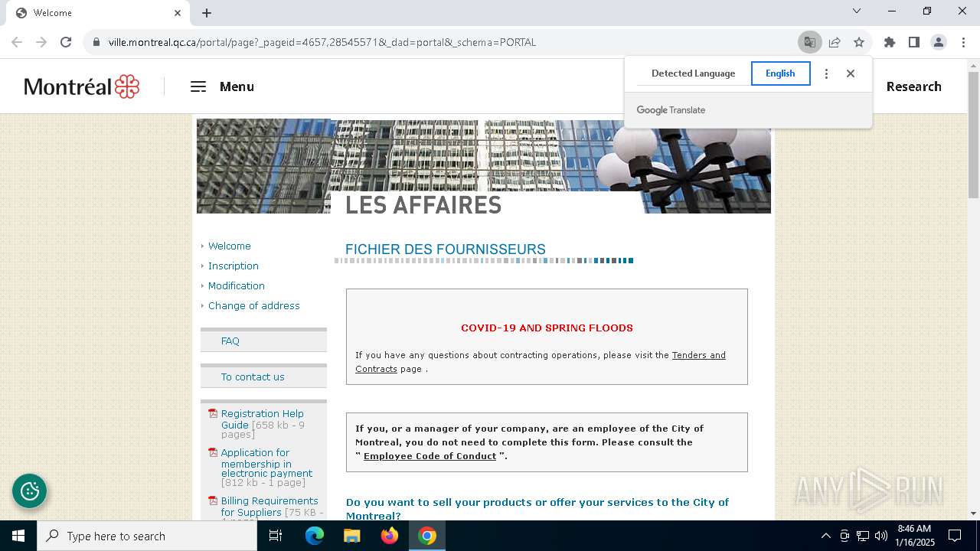Screen dimensions: 980x551
Task: Open the Change of address link
Action: tap(254, 305)
